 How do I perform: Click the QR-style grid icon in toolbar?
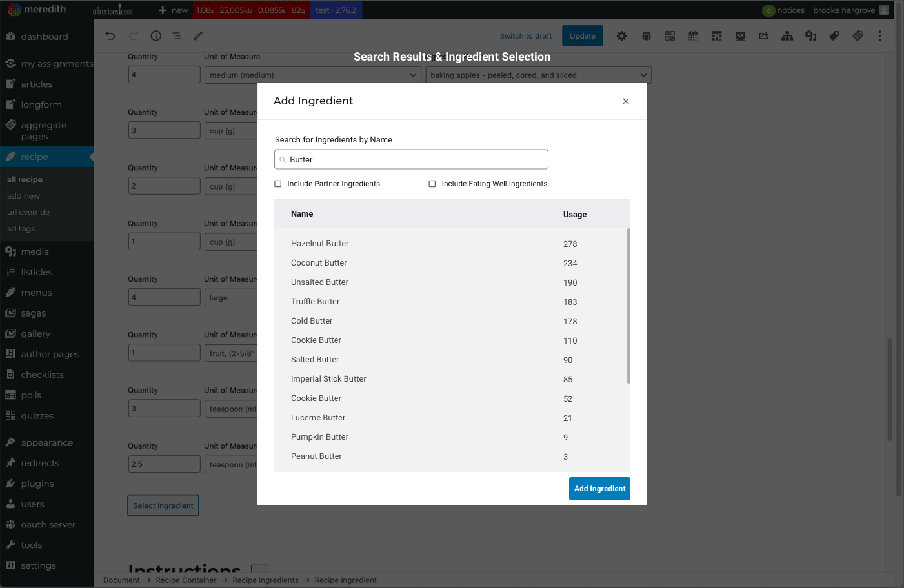point(670,36)
